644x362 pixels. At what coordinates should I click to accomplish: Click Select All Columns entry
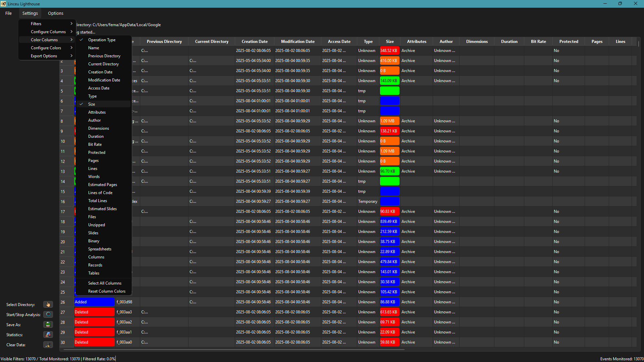click(105, 283)
